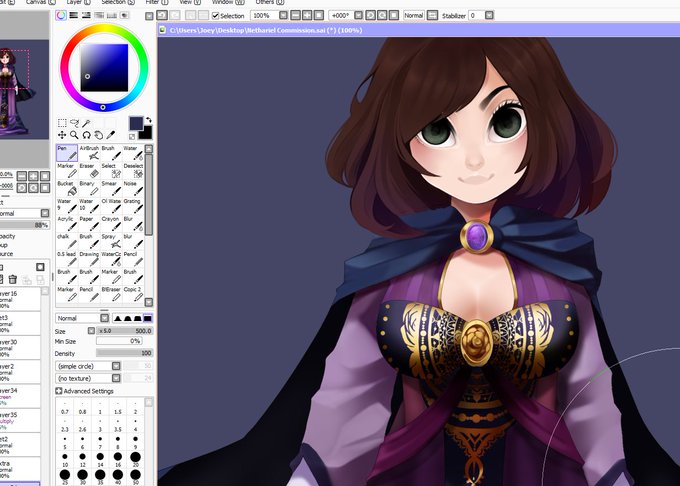Open the no texture dropdown
This screenshot has height=486, width=680.
pyautogui.click(x=116, y=378)
